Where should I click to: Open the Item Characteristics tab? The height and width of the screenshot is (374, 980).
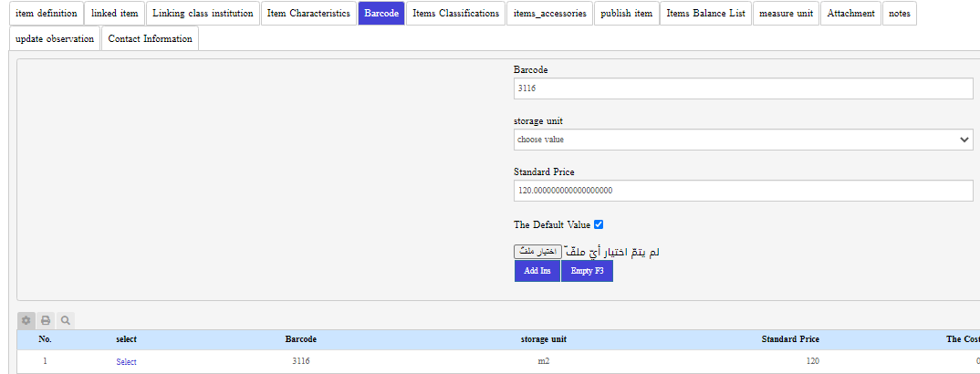coord(308,14)
